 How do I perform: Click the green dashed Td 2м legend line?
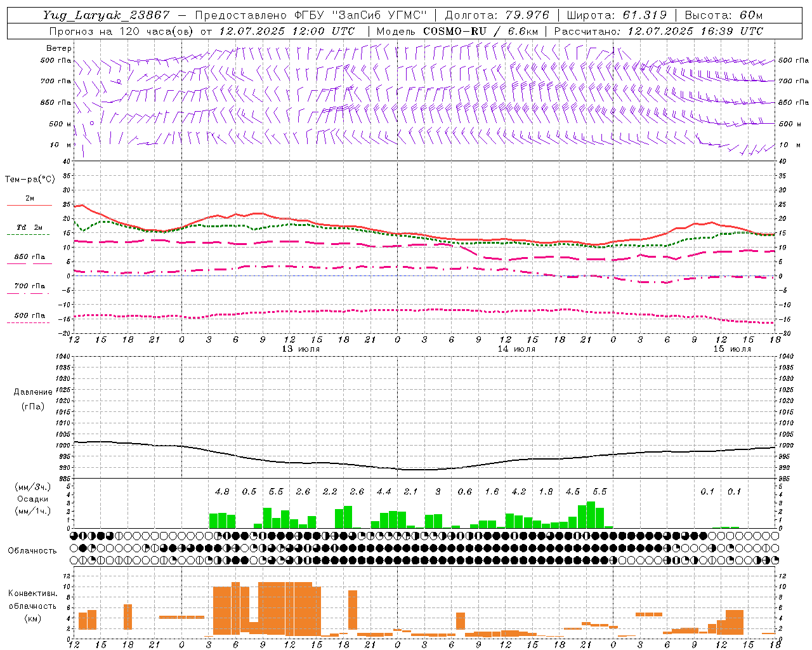click(28, 235)
